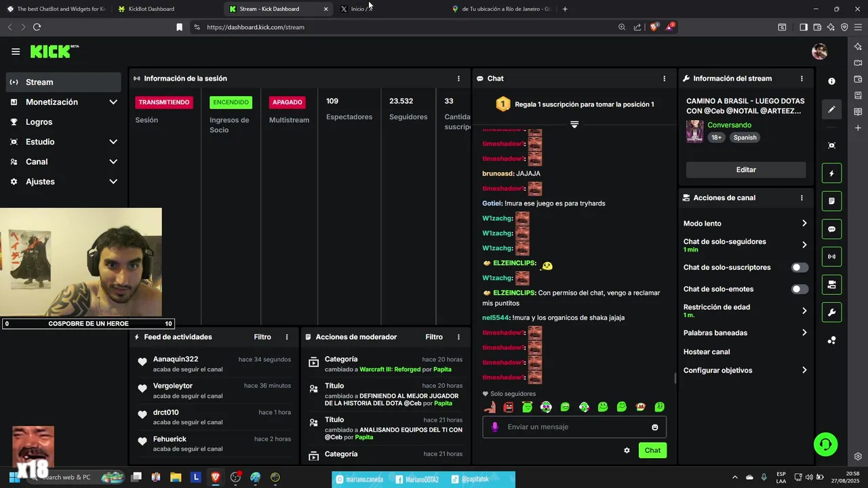The height and width of the screenshot is (488, 868).
Task: Click the Brave Shields lion icon in the address bar
Action: click(654, 27)
